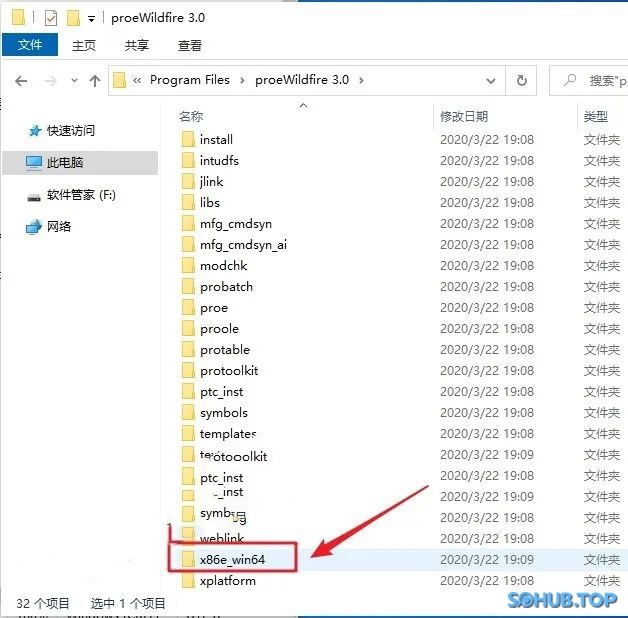This screenshot has width=628, height=618.
Task: Select the proe folder icon
Action: click(188, 308)
